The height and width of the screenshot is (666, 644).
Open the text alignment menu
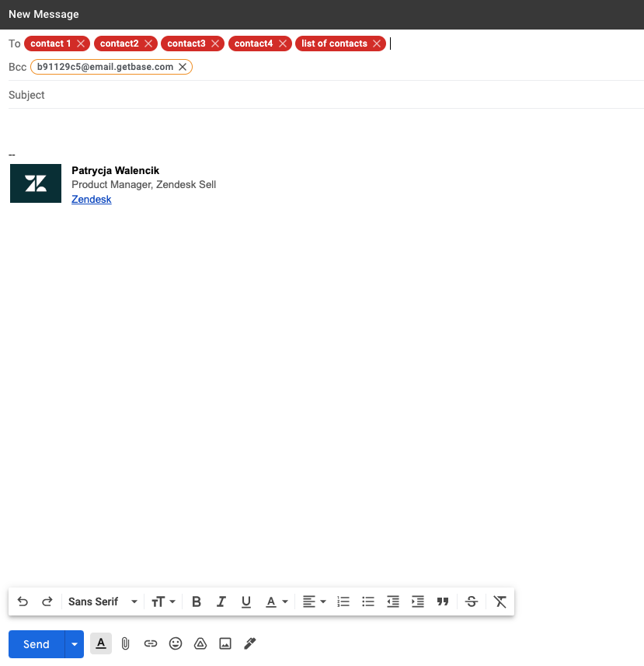tap(314, 601)
